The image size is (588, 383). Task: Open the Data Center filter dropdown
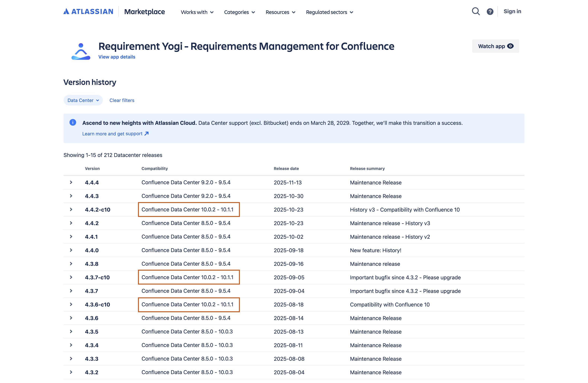point(83,100)
